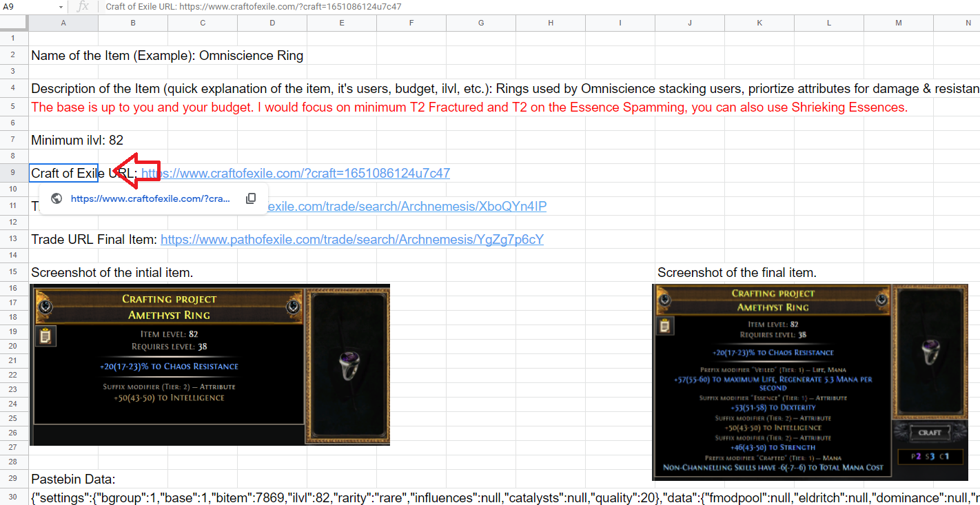
Task: Select row 15 header
Action: [x=14, y=273]
